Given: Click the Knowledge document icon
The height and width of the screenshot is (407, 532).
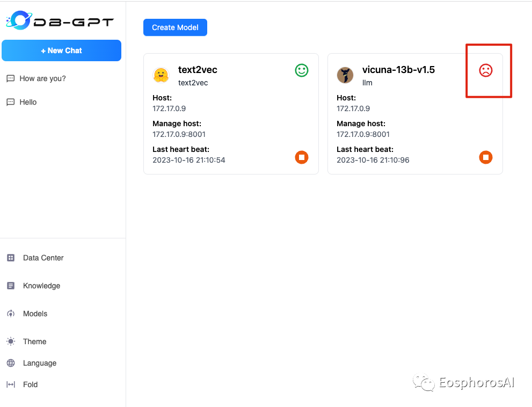Looking at the screenshot, I should click(x=11, y=286).
